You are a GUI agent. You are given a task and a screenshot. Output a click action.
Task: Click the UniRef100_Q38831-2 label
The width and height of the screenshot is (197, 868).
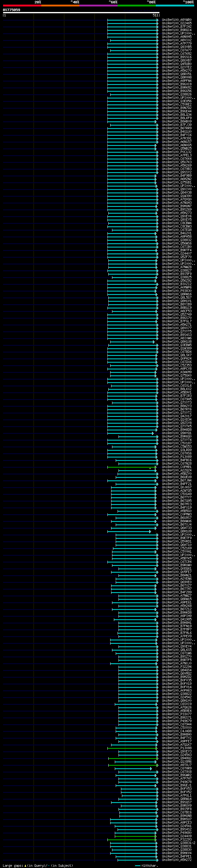coord(179,843)
